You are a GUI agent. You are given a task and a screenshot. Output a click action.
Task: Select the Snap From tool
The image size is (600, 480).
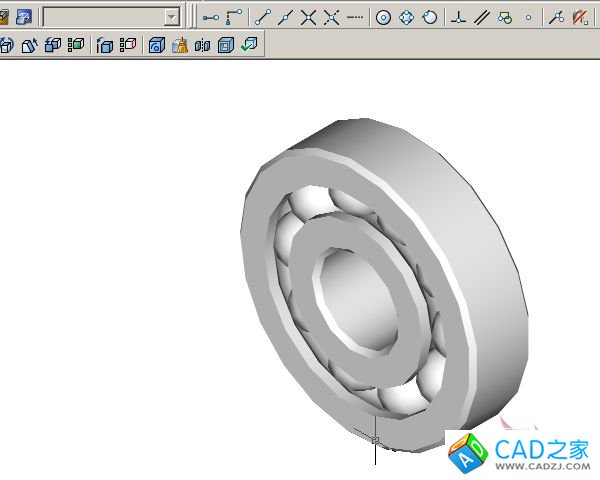(x=234, y=17)
